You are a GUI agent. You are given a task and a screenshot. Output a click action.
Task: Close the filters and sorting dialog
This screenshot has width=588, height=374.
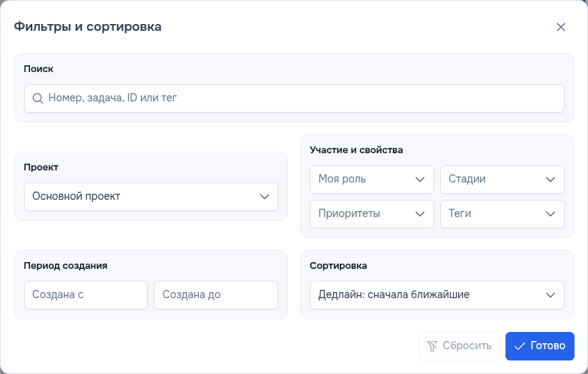pyautogui.click(x=561, y=27)
